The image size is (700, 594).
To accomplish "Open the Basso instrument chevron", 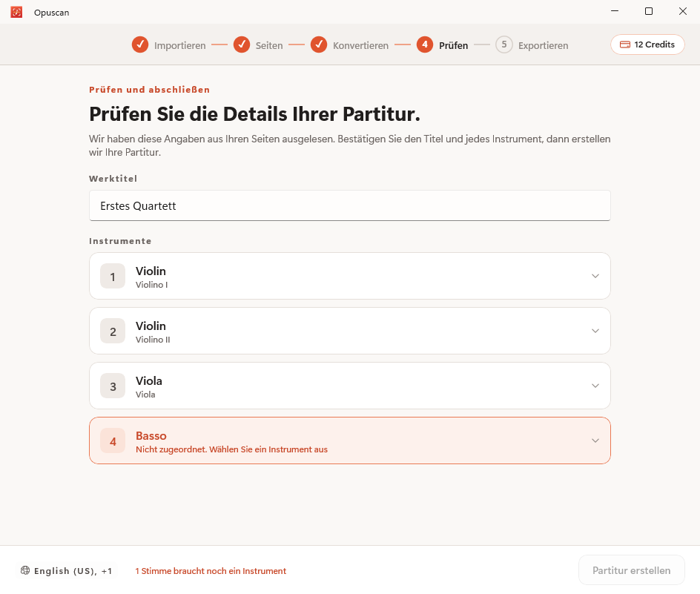I will point(595,440).
